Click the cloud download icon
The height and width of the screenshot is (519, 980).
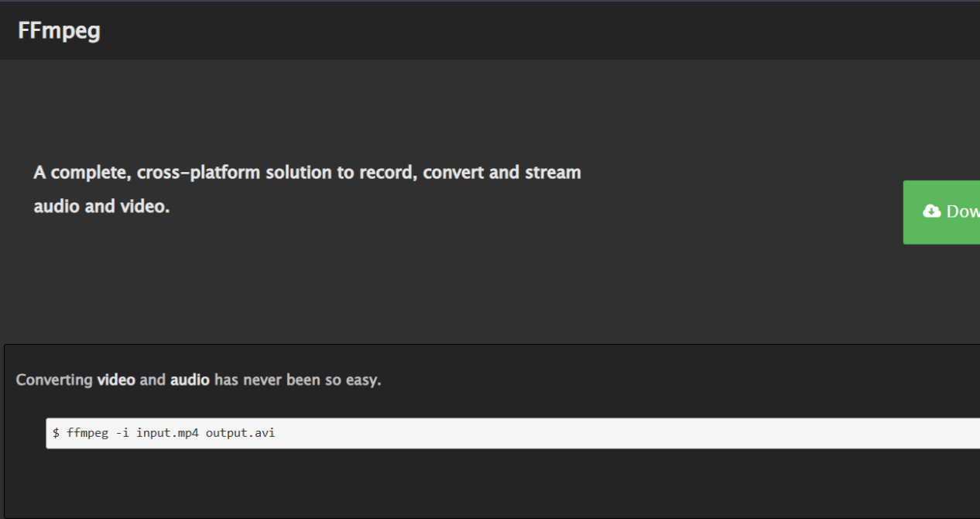(931, 211)
